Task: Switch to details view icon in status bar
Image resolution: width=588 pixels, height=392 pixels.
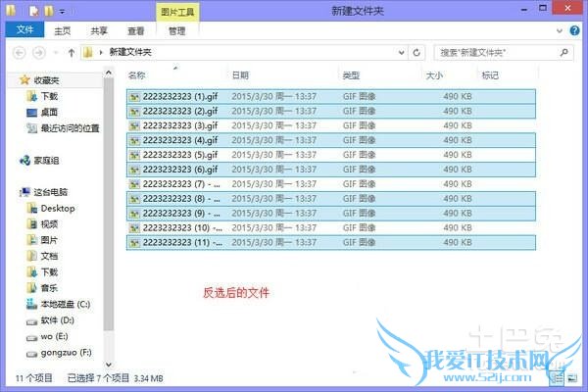Action: pyautogui.click(x=557, y=378)
